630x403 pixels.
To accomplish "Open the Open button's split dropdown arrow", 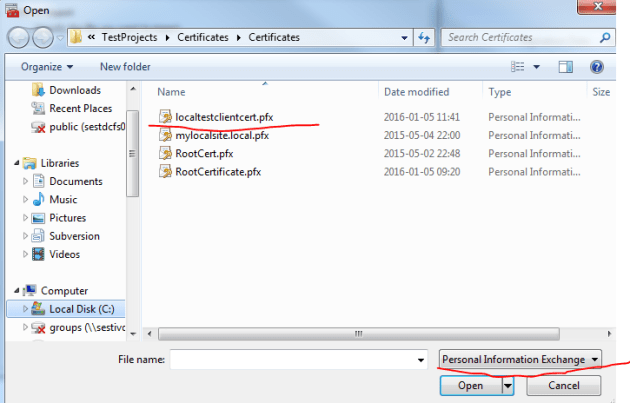I will 508,386.
